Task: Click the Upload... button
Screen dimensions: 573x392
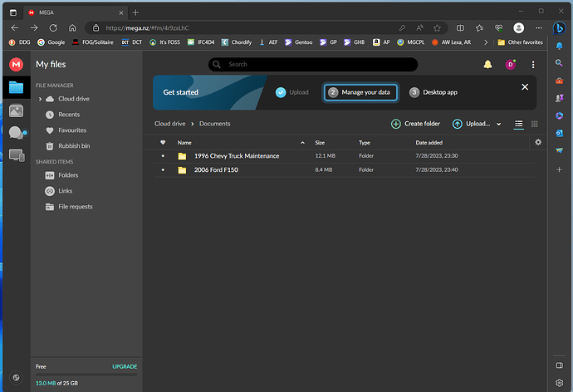Action: (x=472, y=124)
